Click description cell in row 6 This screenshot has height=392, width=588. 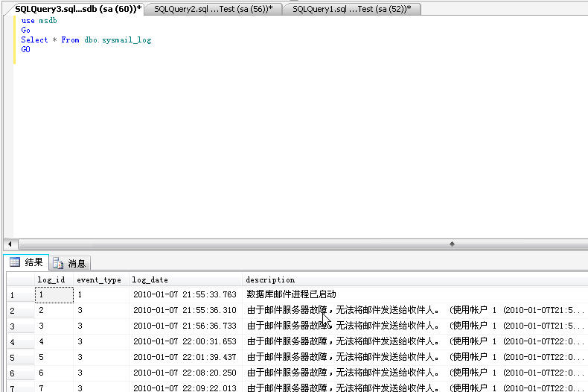click(415, 373)
